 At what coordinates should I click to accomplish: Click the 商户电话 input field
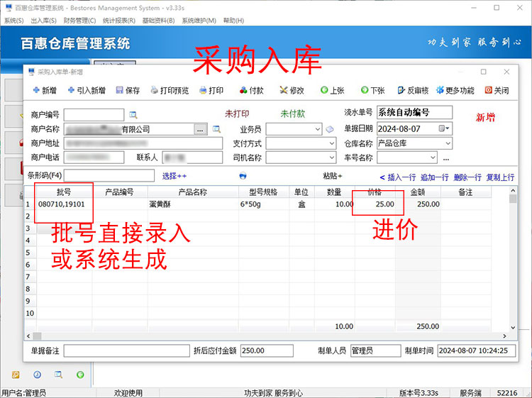pyautogui.click(x=94, y=157)
